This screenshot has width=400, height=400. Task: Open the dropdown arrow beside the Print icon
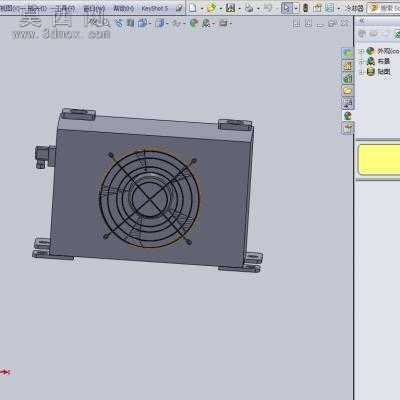258,8
